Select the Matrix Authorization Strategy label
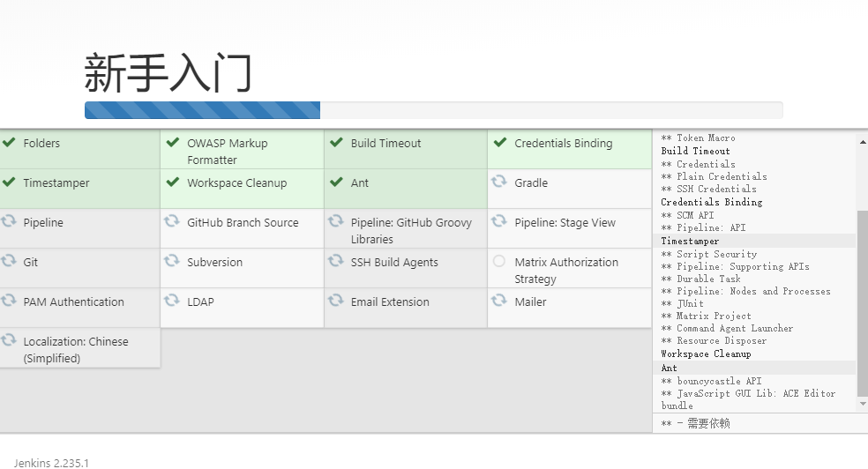868x469 pixels. (566, 271)
